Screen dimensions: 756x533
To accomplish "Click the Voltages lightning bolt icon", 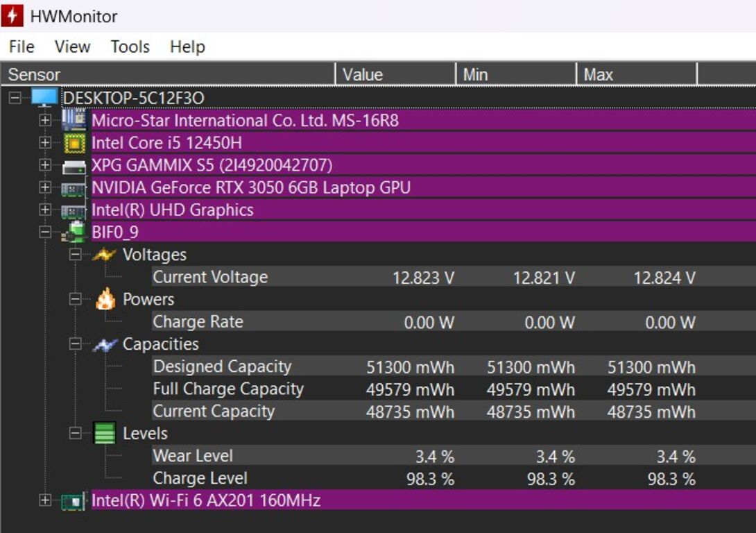I will tap(104, 254).
